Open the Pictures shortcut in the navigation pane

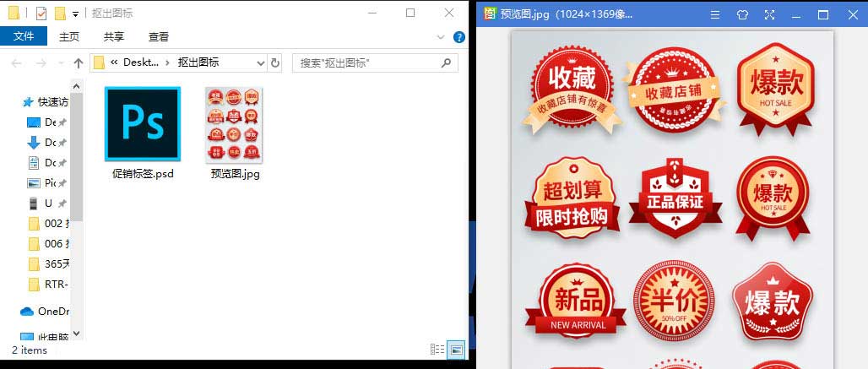(x=47, y=182)
